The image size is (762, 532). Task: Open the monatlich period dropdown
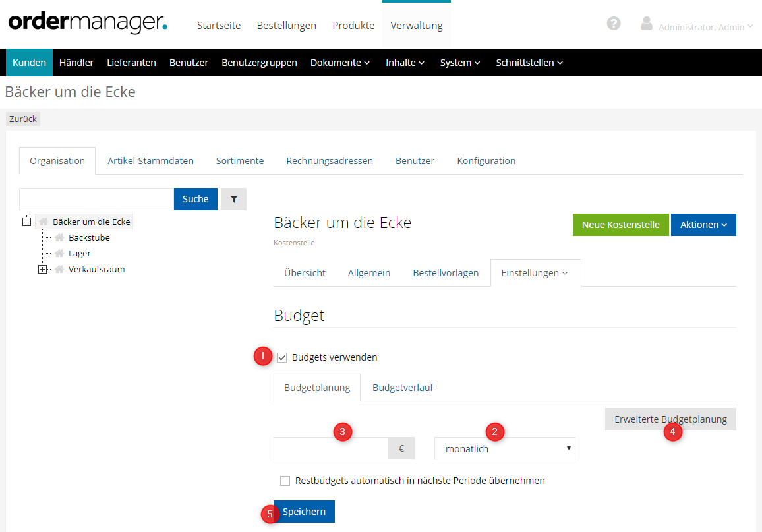(504, 449)
